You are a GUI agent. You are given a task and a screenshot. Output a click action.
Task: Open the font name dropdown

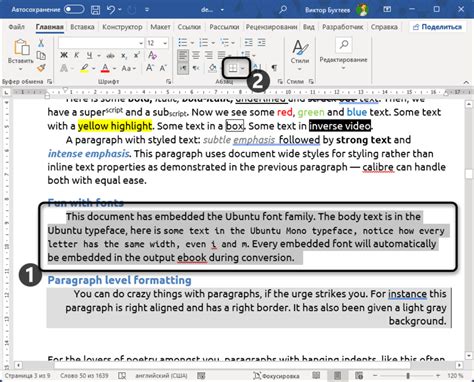(141, 43)
